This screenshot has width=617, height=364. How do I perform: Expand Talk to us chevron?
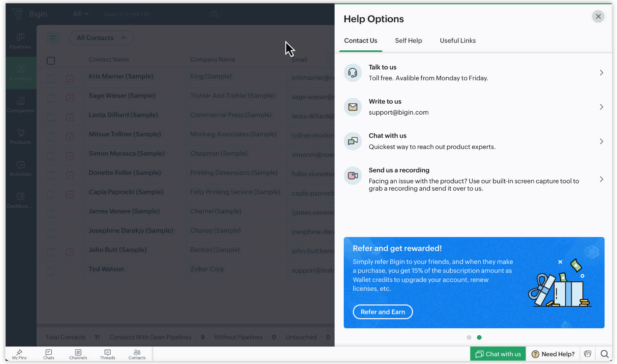click(x=601, y=72)
